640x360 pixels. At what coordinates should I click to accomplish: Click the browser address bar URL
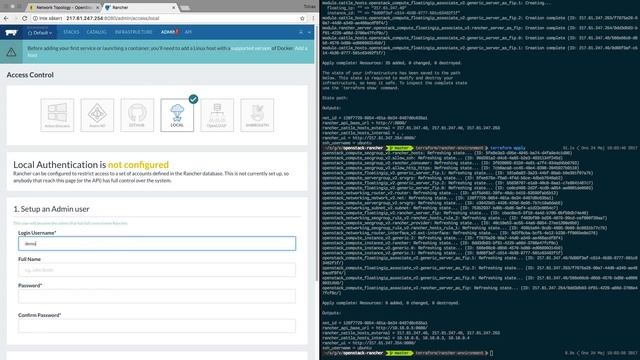coord(113,18)
